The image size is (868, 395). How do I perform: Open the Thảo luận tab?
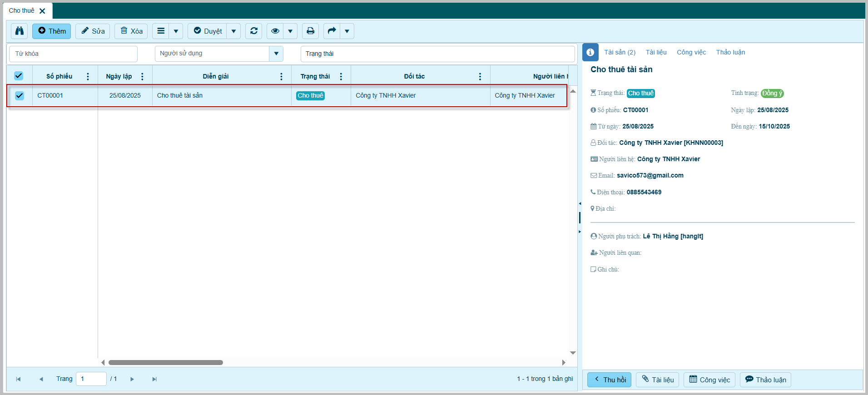point(730,52)
